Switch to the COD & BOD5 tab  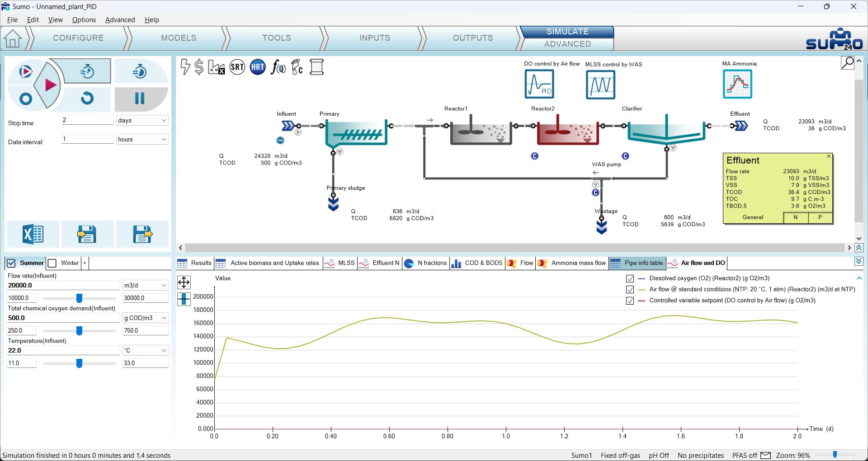click(x=477, y=263)
